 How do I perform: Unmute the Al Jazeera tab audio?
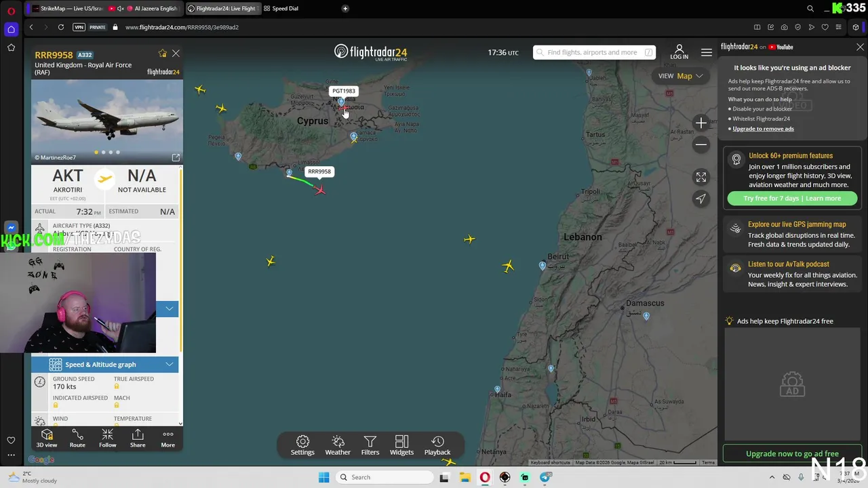[121, 8]
